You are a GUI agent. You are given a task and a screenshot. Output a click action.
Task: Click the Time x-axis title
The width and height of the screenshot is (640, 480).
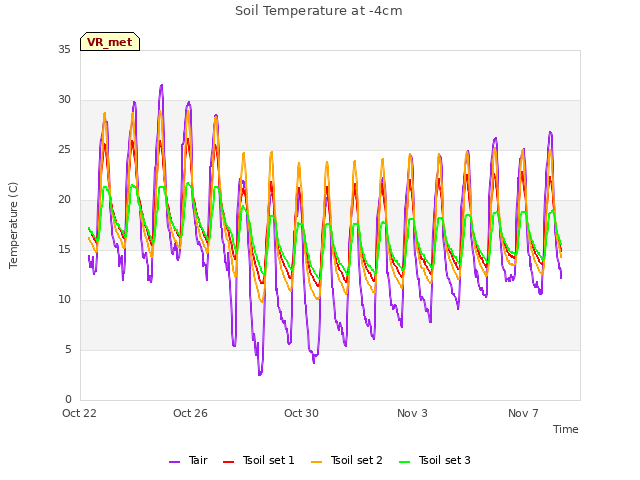tap(566, 429)
